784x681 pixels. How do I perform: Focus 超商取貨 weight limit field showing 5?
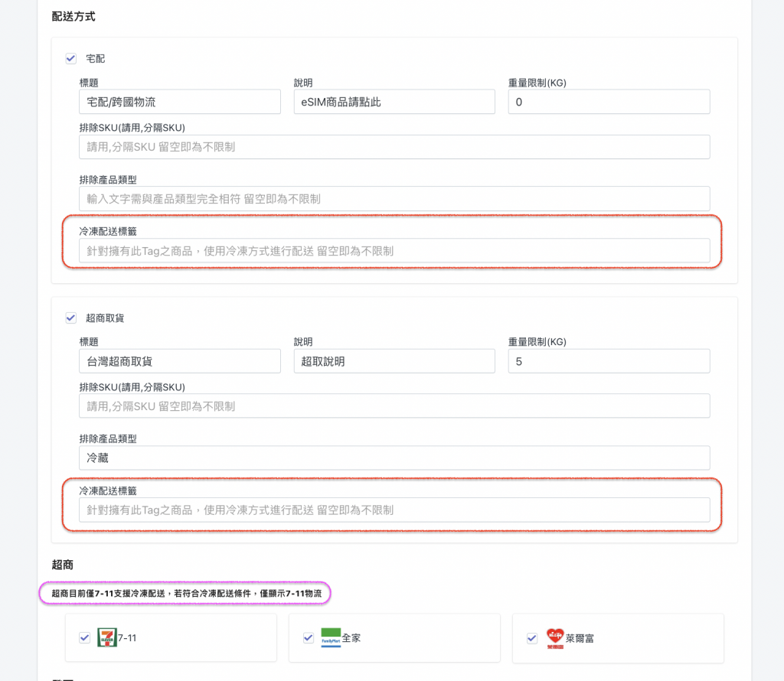coord(609,361)
